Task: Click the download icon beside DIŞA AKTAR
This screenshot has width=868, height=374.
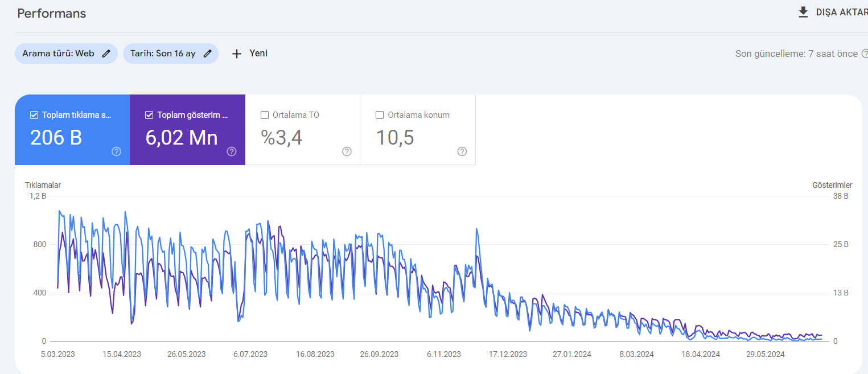Action: click(803, 13)
